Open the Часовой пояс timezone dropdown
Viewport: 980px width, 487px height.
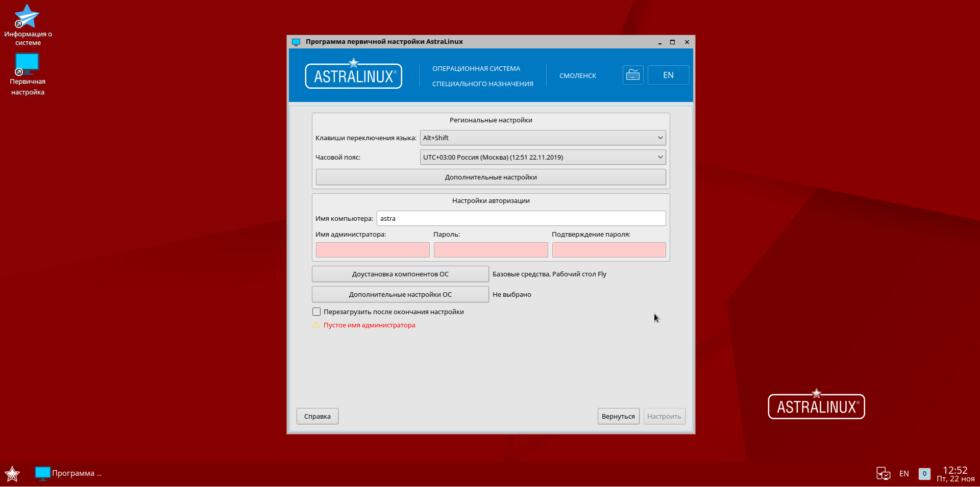pos(543,157)
